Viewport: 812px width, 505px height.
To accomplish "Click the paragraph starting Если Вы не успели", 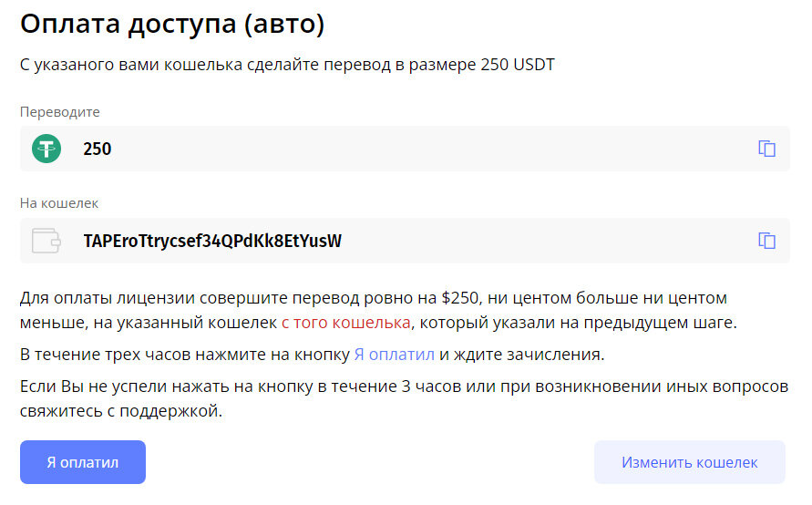I will coord(405,399).
